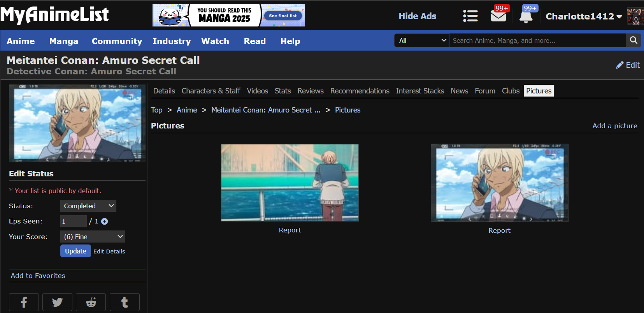Open the messages envelope icon
The width and height of the screenshot is (644, 313).
tap(498, 16)
